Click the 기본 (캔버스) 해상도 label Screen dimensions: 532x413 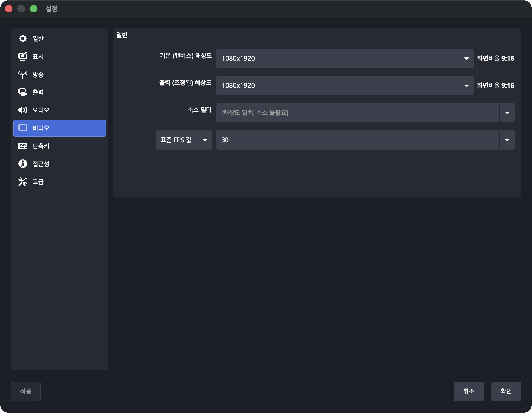point(186,56)
